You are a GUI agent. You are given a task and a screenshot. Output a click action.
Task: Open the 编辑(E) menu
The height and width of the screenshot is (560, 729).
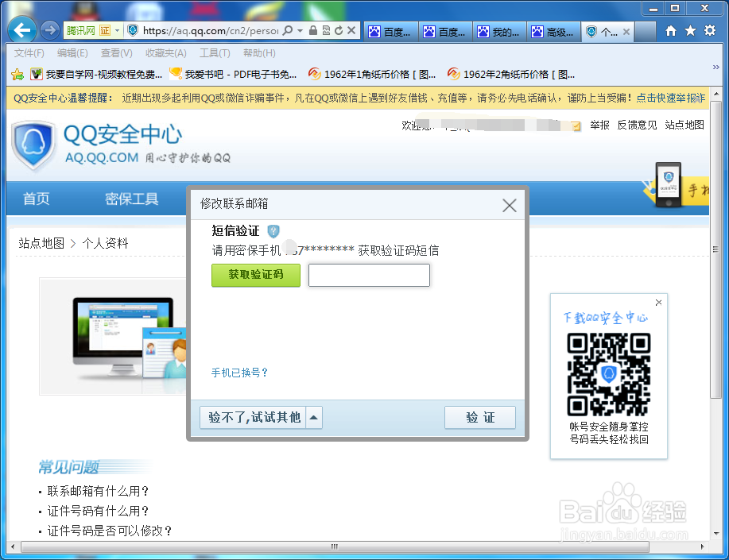tap(72, 53)
